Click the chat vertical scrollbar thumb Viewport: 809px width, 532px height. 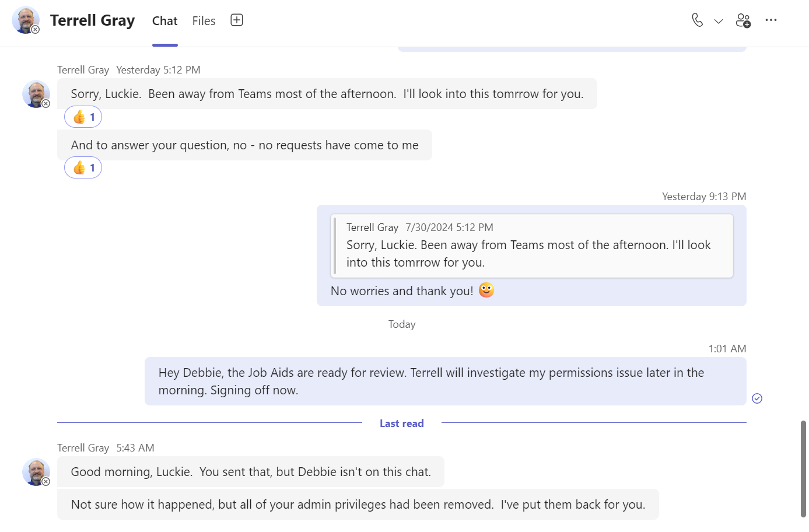(803, 468)
